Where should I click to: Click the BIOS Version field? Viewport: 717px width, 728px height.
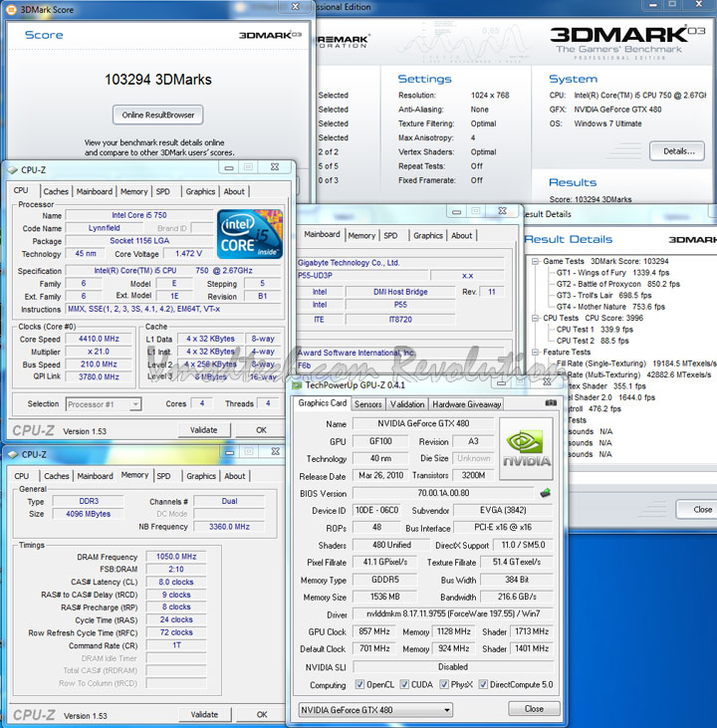pyautogui.click(x=443, y=493)
